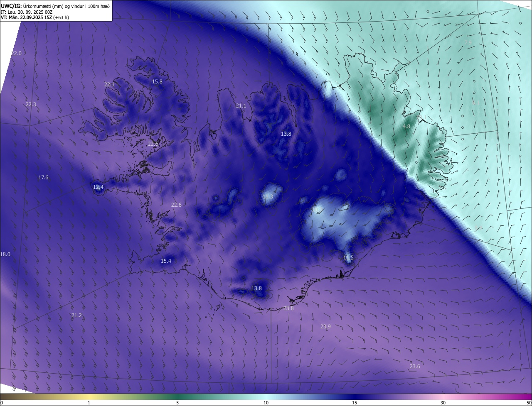Image resolution: width=532 pixels, height=406 pixels.
Task: Click the 7.9 value label on the map
Action: (x=468, y=43)
